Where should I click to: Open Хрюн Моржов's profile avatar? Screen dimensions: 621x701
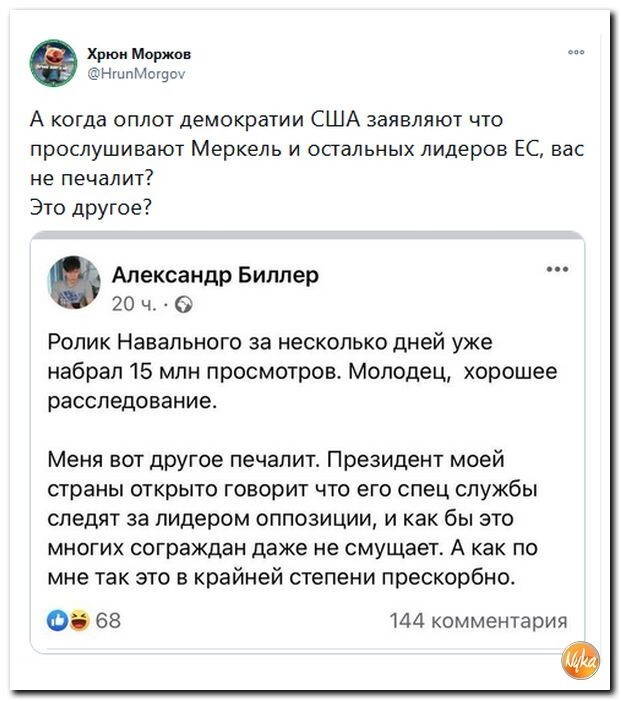click(54, 63)
